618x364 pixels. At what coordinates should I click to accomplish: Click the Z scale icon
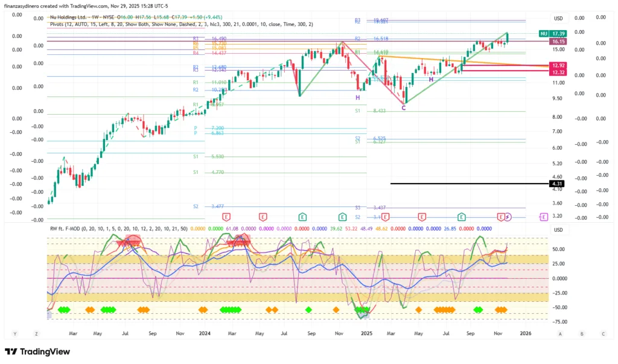coord(37,333)
